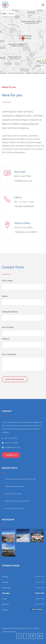Switch map to Спутник view

tap(11, 14)
